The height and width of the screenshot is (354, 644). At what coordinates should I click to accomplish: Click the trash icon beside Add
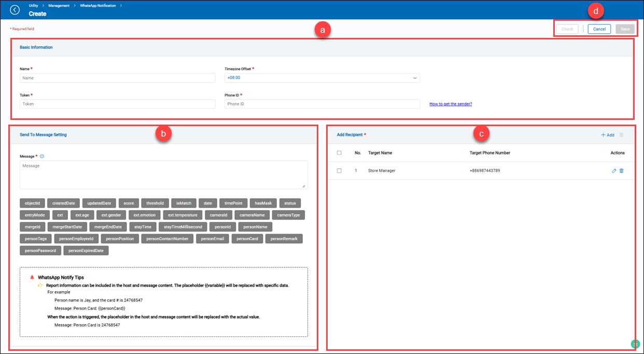pyautogui.click(x=622, y=135)
